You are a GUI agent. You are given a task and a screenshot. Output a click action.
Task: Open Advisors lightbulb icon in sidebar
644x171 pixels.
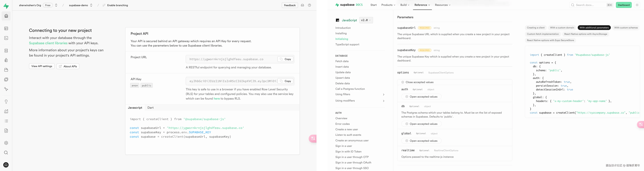[6, 102]
